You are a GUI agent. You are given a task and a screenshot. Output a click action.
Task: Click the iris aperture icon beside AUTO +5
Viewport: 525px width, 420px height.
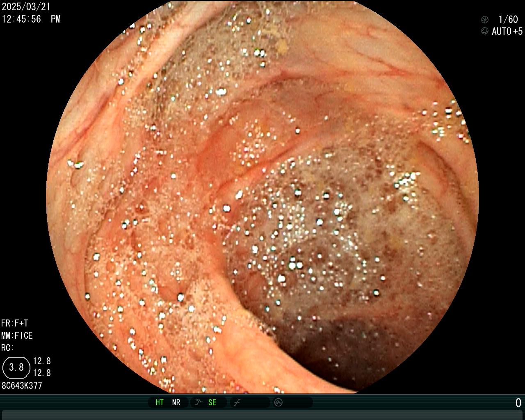coord(485,31)
